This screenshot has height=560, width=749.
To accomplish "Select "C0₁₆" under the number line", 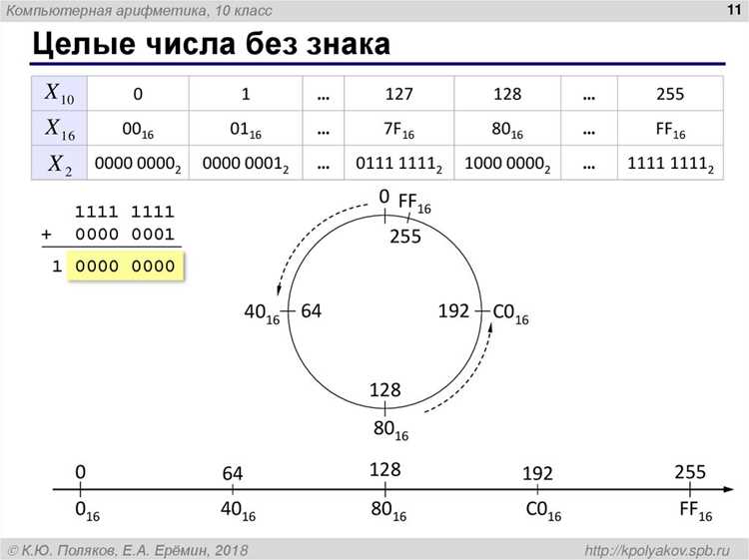I will pyautogui.click(x=543, y=511).
